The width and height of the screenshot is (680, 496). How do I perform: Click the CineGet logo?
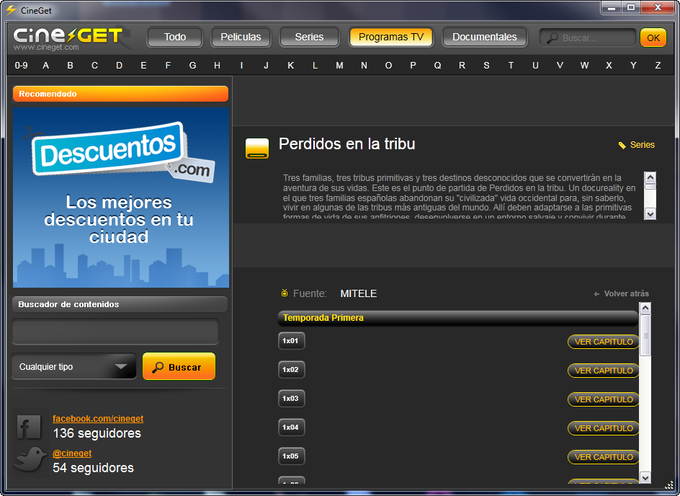pos(69,38)
